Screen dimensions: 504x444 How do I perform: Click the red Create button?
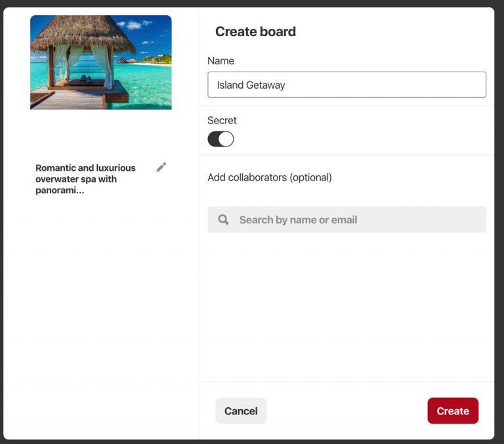tap(453, 411)
